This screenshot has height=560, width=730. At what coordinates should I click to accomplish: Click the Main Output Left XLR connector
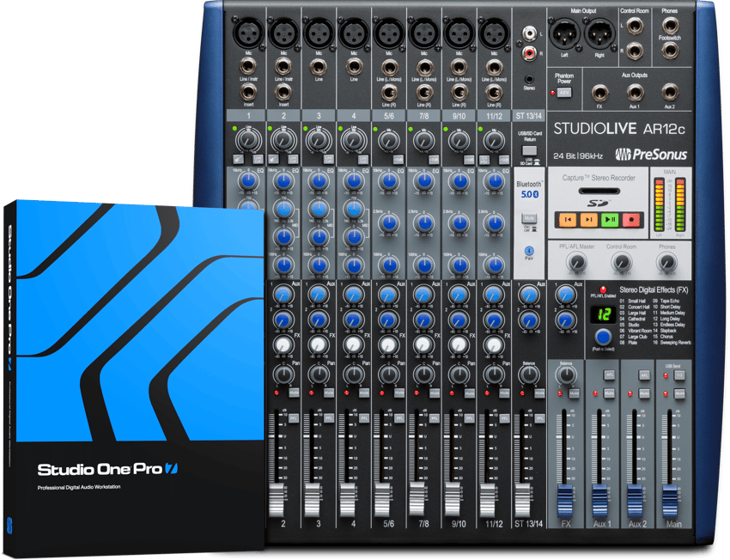pos(564,33)
